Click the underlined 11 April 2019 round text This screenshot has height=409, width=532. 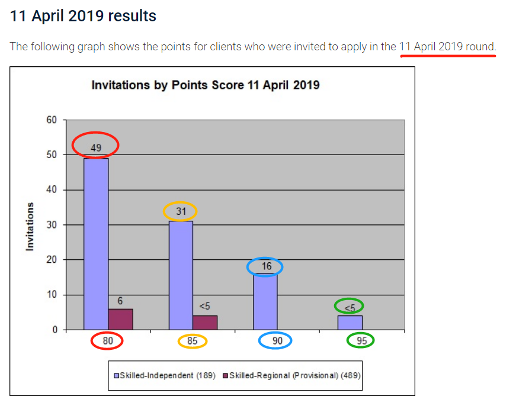(447, 46)
